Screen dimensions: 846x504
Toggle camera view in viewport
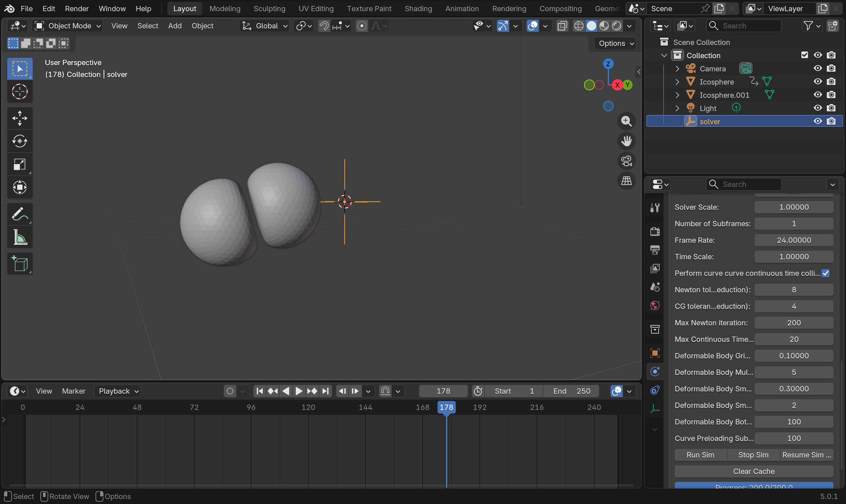pyautogui.click(x=626, y=161)
